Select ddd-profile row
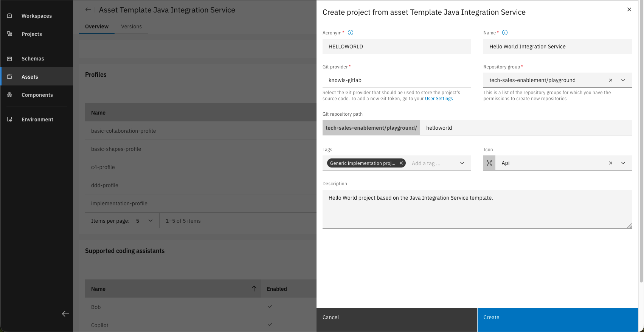 click(200, 185)
